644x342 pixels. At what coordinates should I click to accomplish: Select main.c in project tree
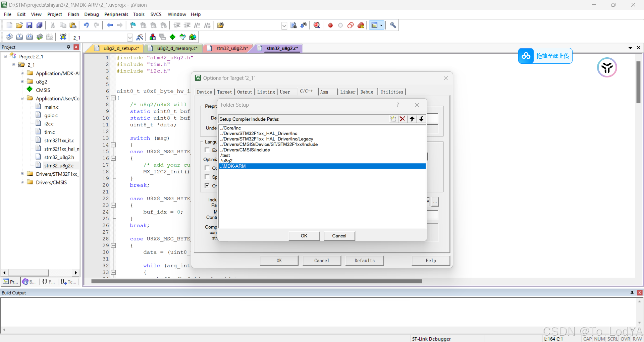51,107
